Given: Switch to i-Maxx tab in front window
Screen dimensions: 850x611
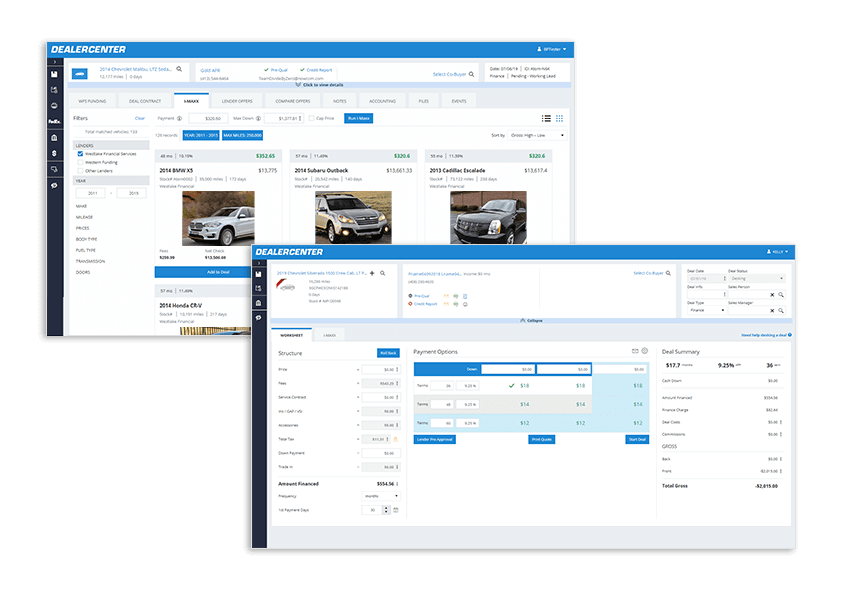Looking at the screenshot, I should [329, 335].
